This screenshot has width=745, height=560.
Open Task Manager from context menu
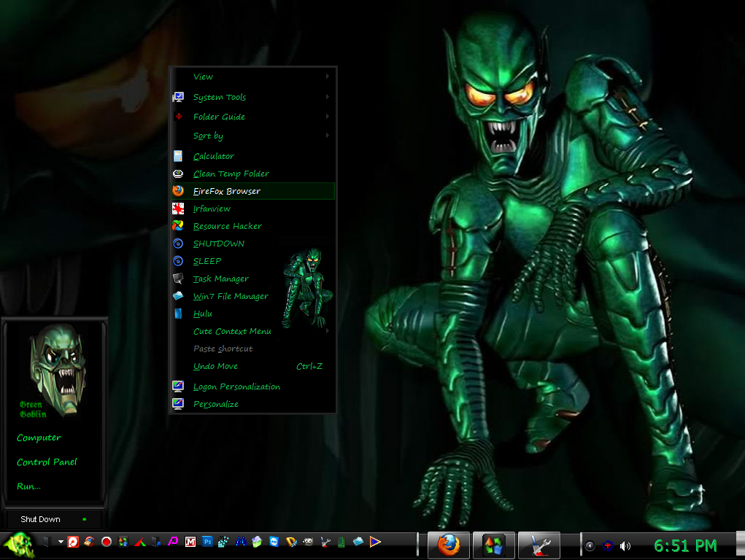pos(252,279)
